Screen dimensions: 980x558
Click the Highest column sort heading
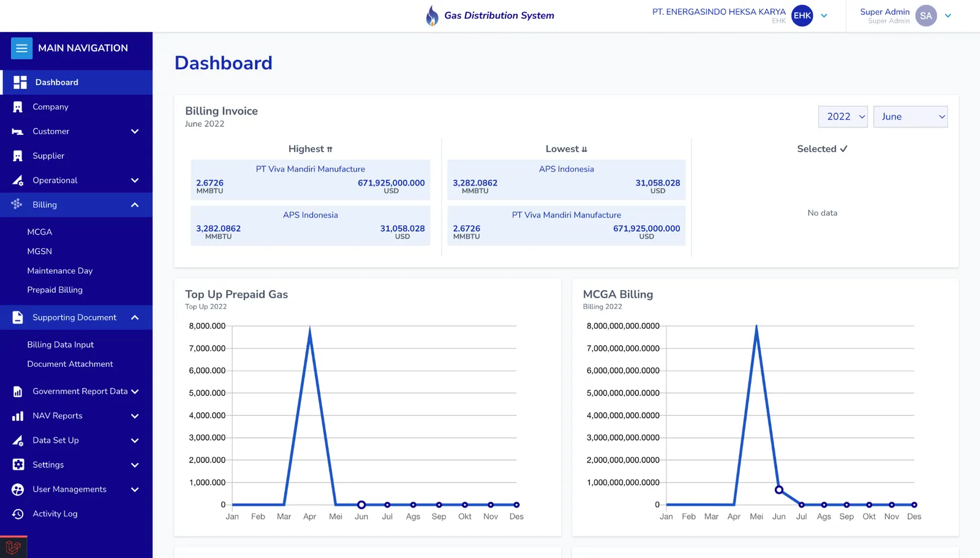coord(311,149)
